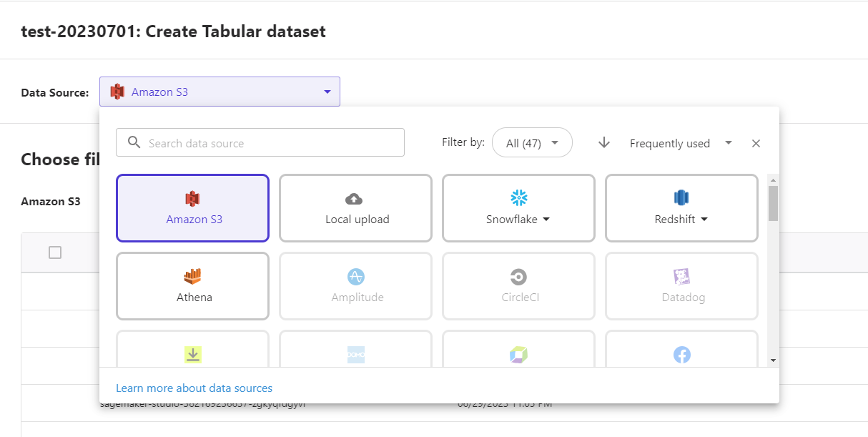The height and width of the screenshot is (437, 868).
Task: Click the scrollbar up arrow in source list
Action: [x=773, y=180]
